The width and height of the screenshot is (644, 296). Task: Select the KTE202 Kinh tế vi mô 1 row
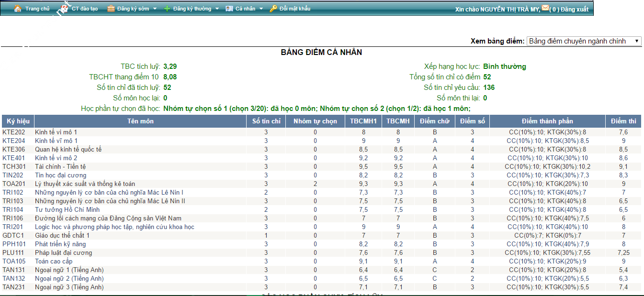coord(56,132)
